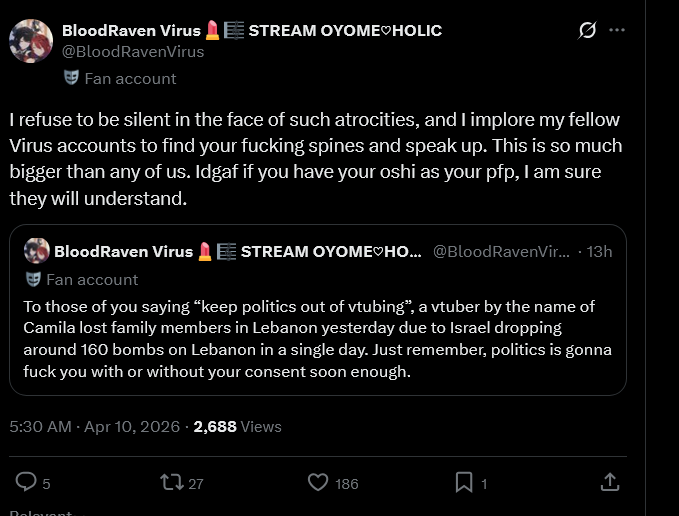Click the quoted tweet's Fan account label
679x516 pixels.
[x=92, y=279]
